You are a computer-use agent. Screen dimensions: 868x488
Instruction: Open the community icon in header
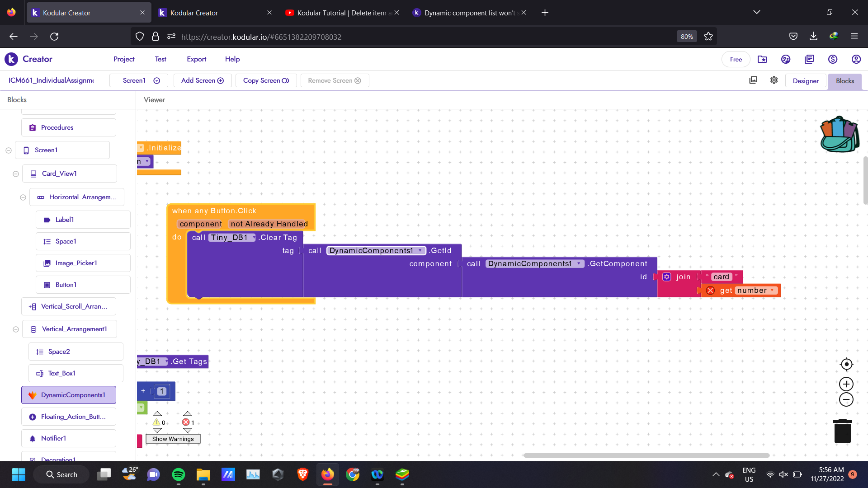tap(786, 59)
